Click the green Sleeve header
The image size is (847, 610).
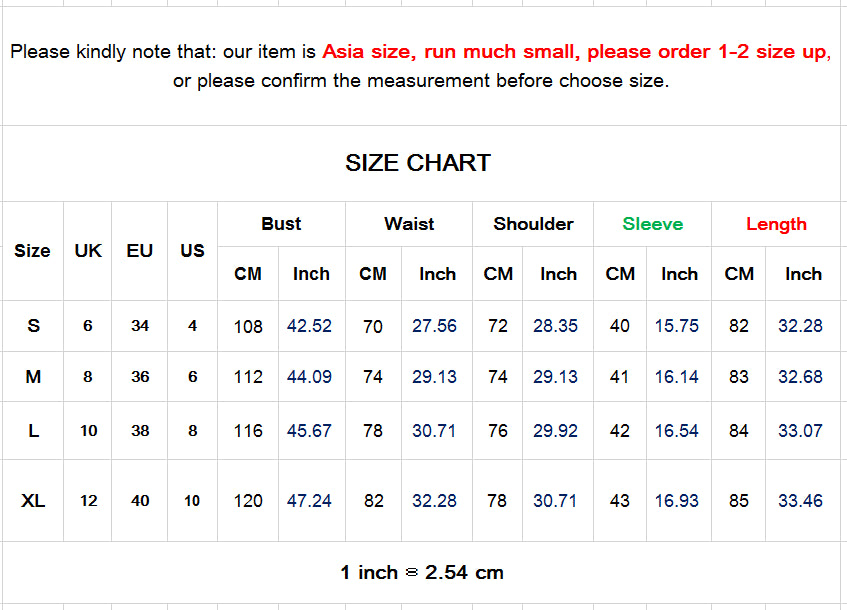point(652,224)
